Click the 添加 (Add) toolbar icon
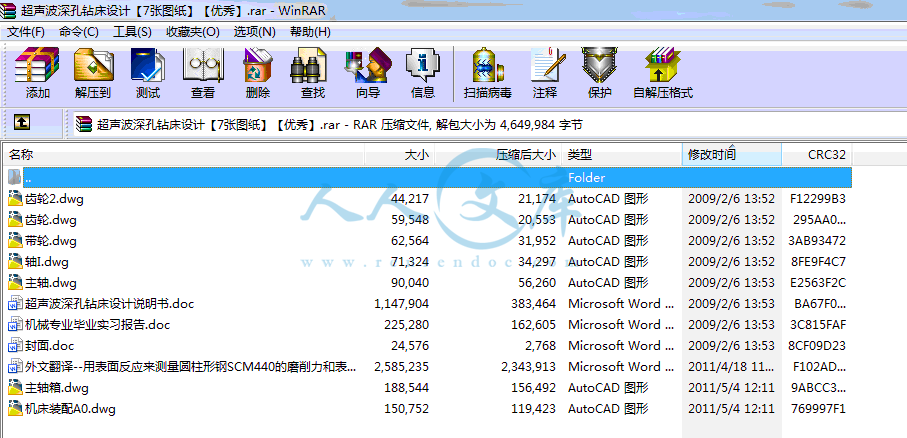Image resolution: width=907 pixels, height=438 pixels. click(x=38, y=65)
